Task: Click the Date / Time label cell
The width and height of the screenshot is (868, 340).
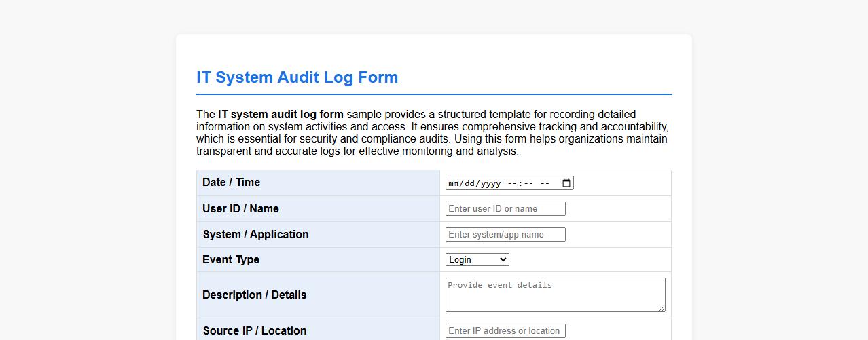Action: 319,183
